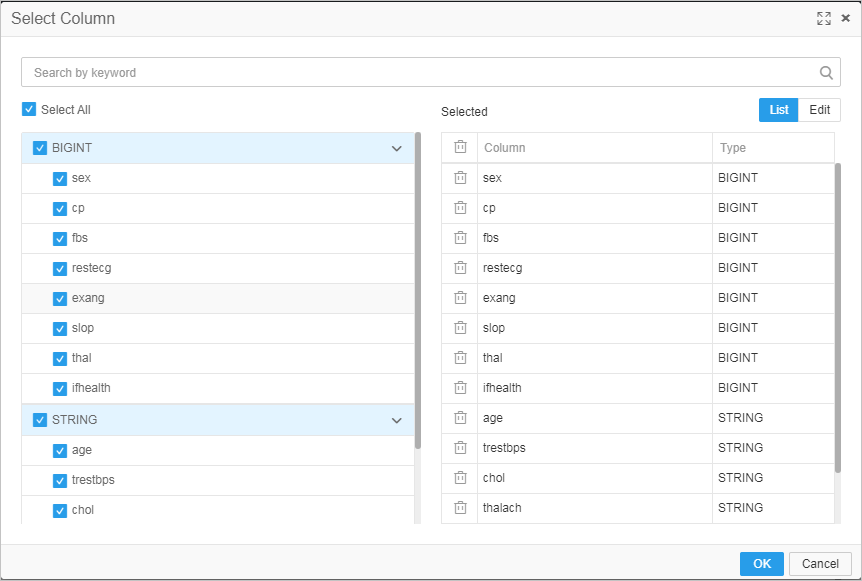862x581 pixels.
Task: Click header trash icon to clear all
Action: (460, 147)
